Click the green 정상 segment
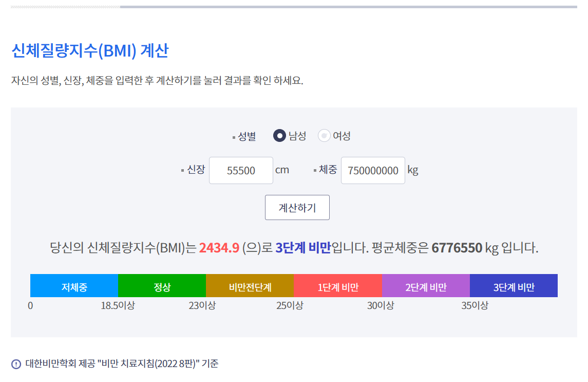588x382 pixels. tap(162, 286)
